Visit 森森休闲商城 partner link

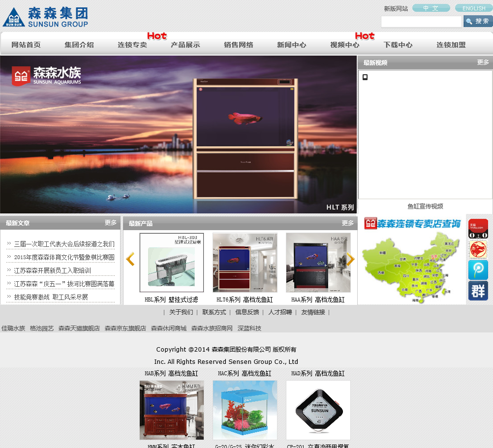169,329
